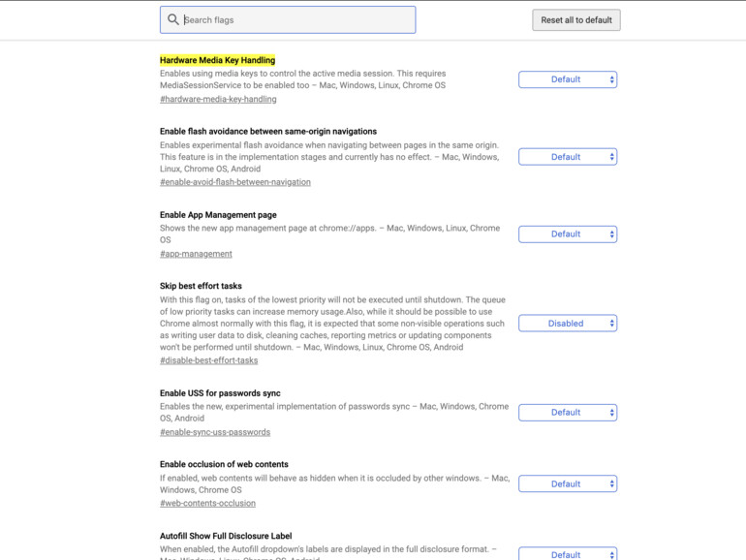
Task: Open #enable-avoid-flash-between-navigation anchor link
Action: pyautogui.click(x=235, y=182)
